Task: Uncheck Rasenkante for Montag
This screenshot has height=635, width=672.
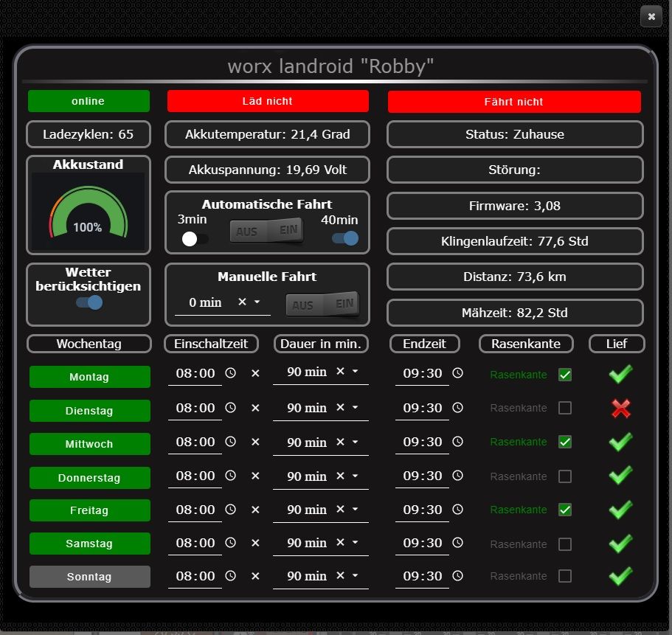Action: (x=565, y=375)
